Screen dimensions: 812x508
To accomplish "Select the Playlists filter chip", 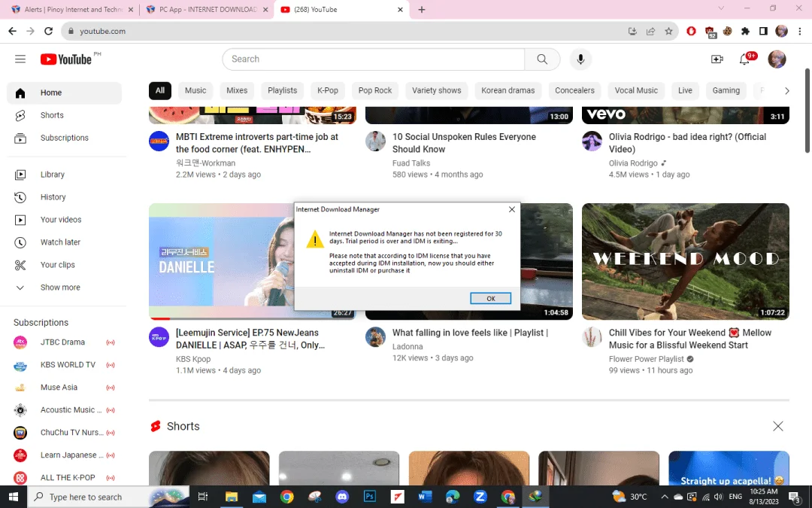I will tap(282, 90).
